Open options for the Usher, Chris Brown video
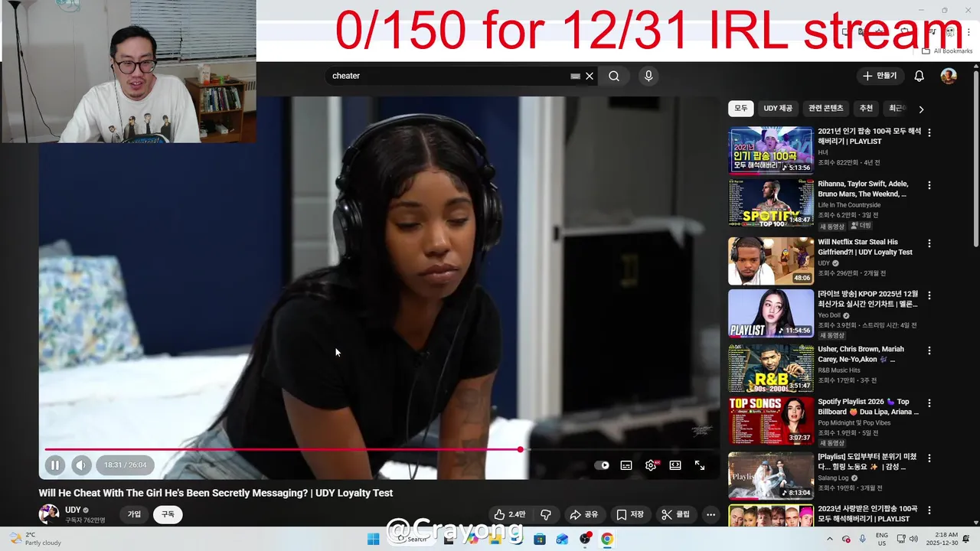Screen dimensions: 980x551 pyautogui.click(x=929, y=350)
